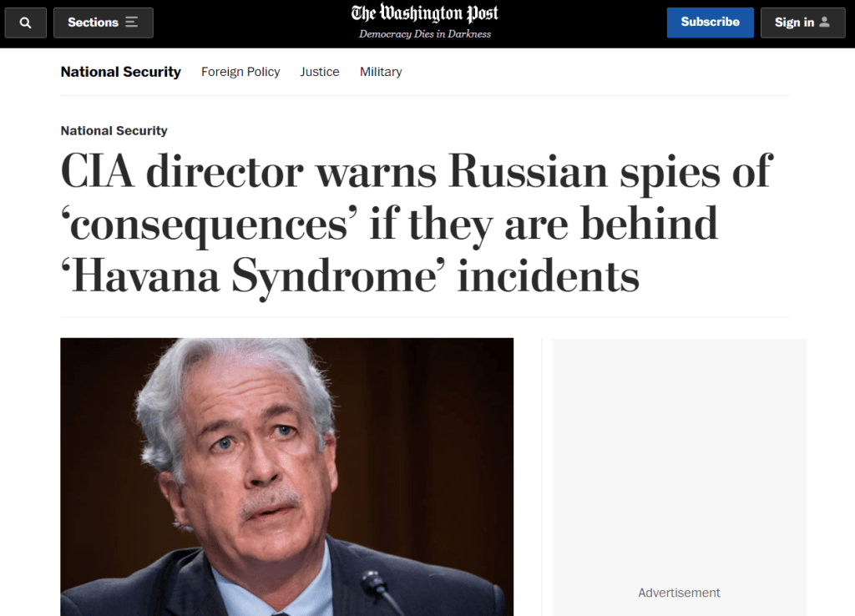Click the 'Havana Syndrome' incidents headline line
The height and width of the screenshot is (616, 855).
tap(350, 276)
